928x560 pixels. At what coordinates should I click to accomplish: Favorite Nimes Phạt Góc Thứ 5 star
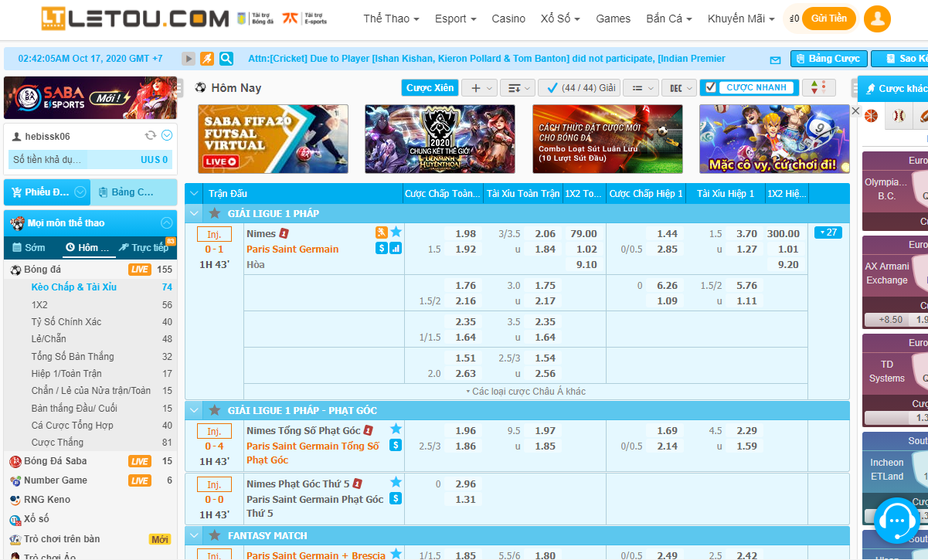coord(396,482)
